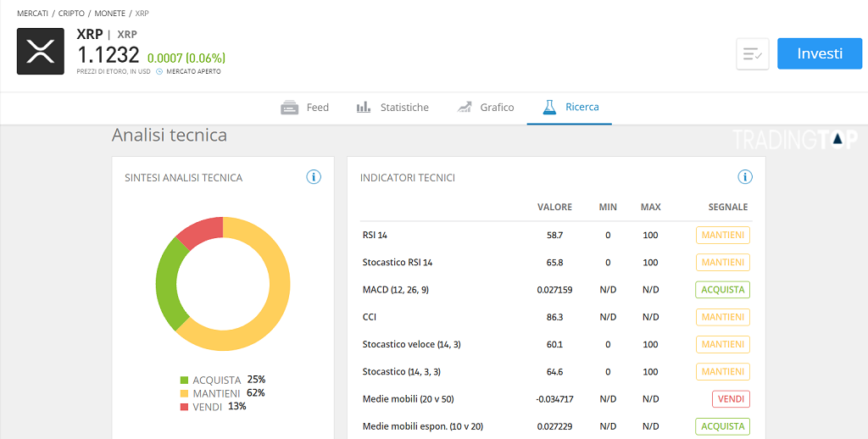The image size is (868, 439).
Task: Select the Stocastico (14, 3, 3) label
Action: 401,371
